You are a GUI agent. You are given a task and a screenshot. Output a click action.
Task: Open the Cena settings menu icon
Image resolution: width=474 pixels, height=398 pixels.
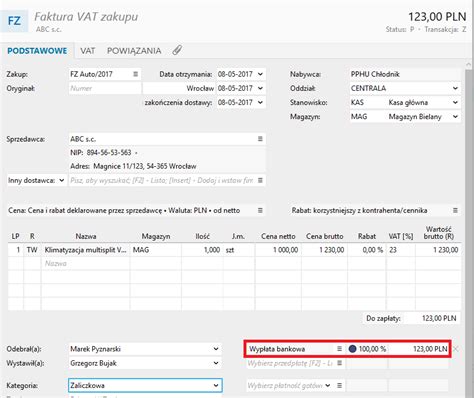point(260,210)
